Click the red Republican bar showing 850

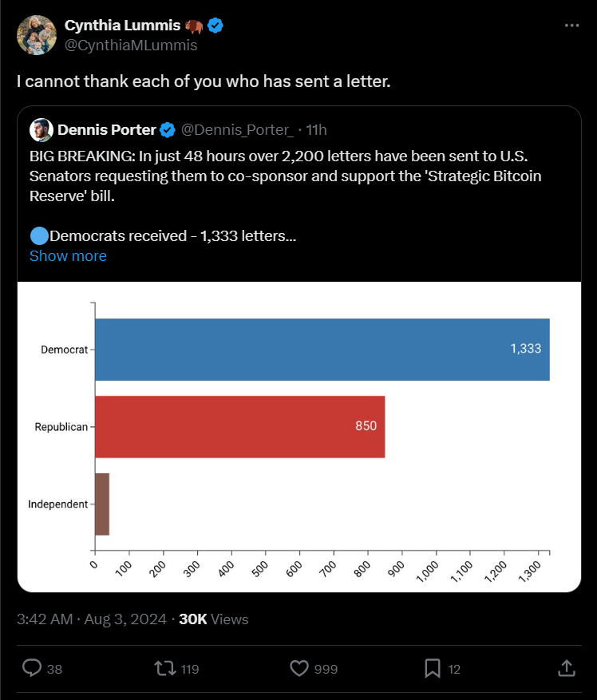tap(239, 427)
